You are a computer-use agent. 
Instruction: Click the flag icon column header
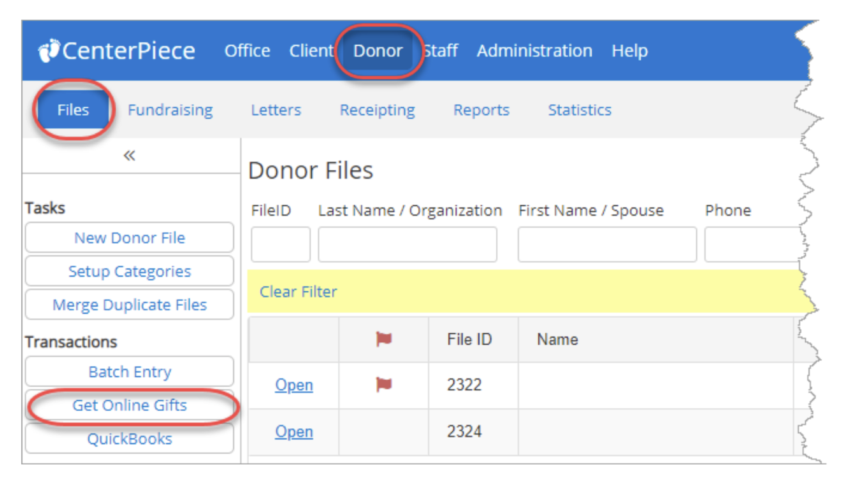[x=384, y=339]
